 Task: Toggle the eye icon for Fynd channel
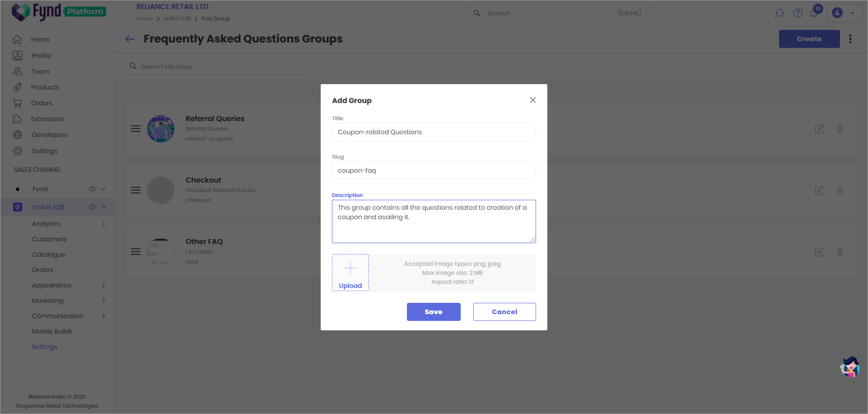coord(93,189)
